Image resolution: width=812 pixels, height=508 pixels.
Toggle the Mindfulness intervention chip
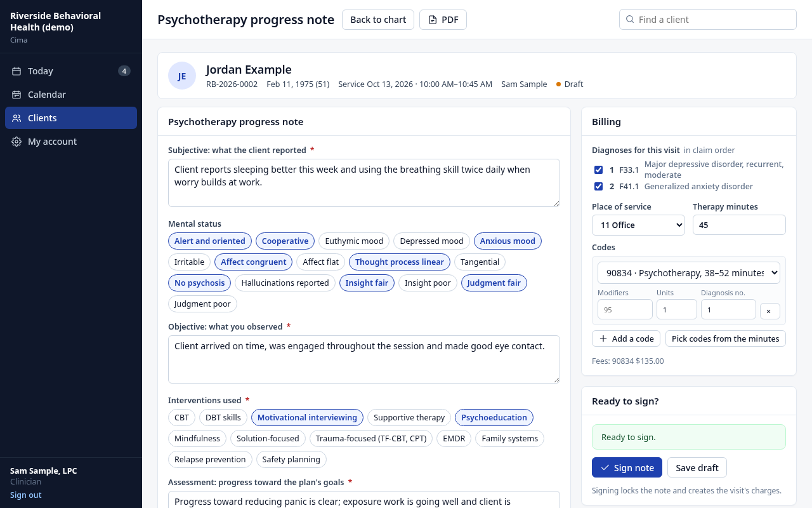pyautogui.click(x=197, y=439)
